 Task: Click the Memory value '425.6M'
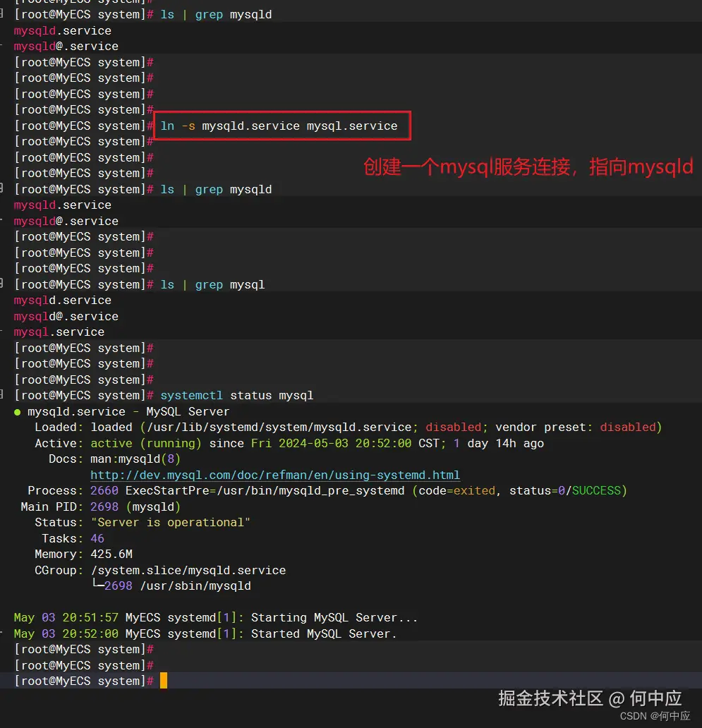coord(111,554)
